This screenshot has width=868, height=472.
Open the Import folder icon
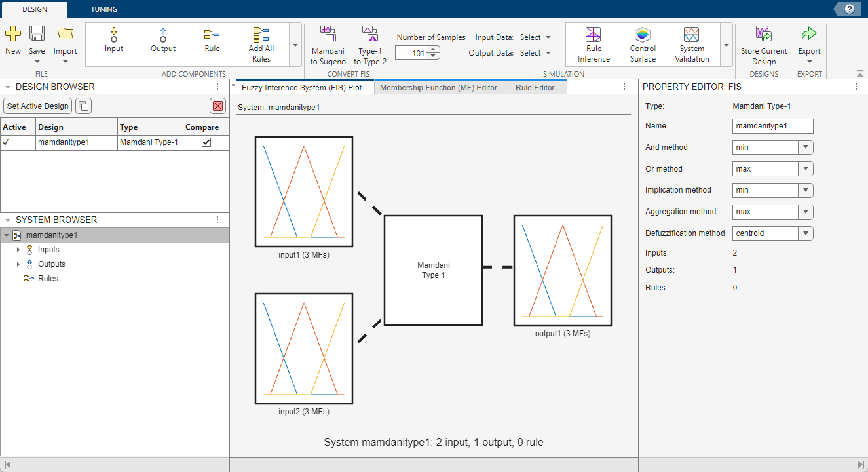(x=66, y=33)
